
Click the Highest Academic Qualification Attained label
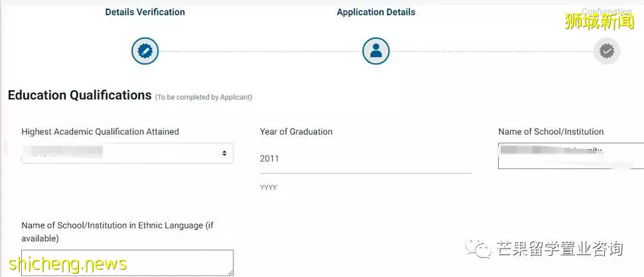click(100, 132)
